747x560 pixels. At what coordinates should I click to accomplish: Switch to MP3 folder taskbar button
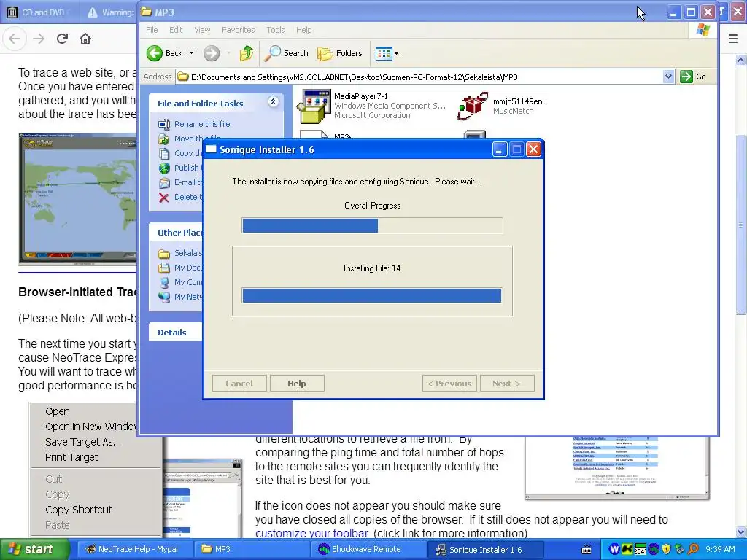pos(252,550)
